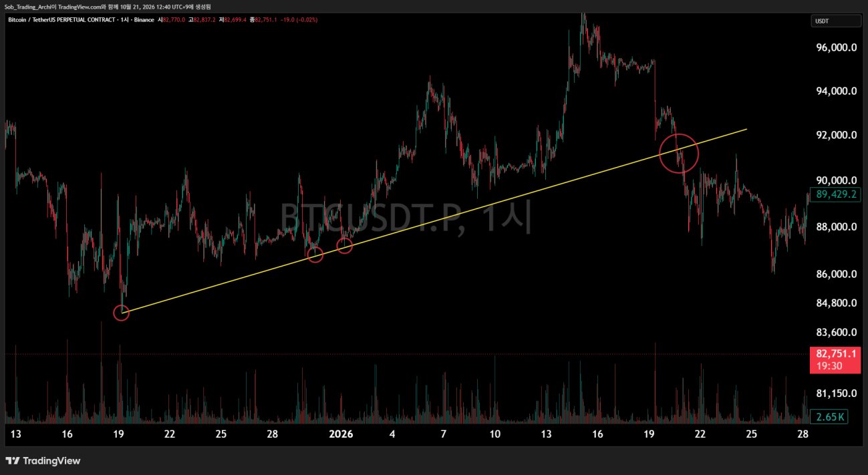Viewport: 868px width, 475px height.
Task: Select the low value 저82,699.4
Action: [233, 20]
